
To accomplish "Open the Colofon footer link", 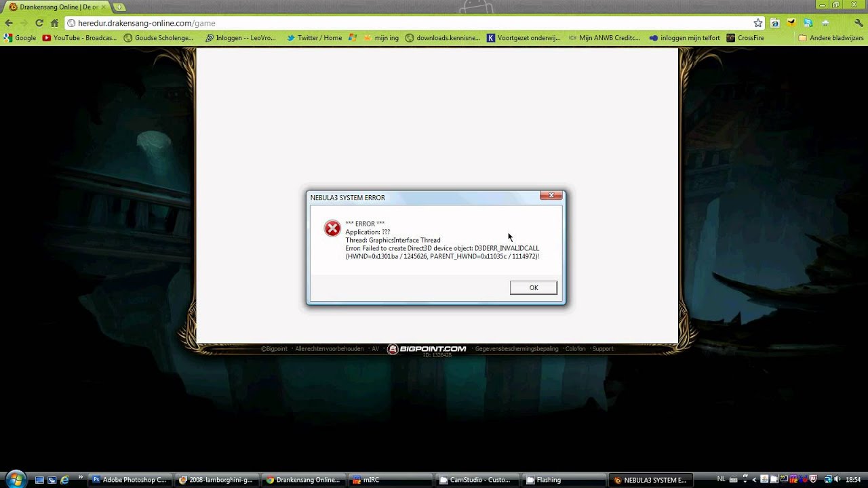I will (x=575, y=349).
